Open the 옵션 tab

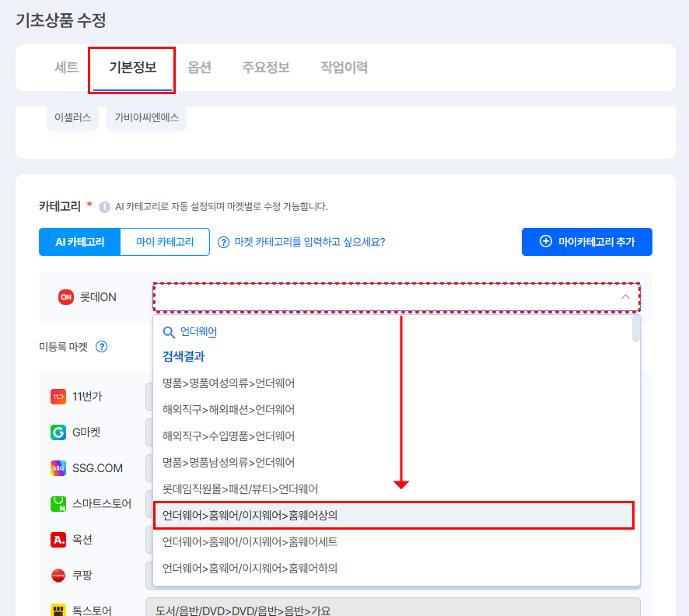click(x=200, y=67)
